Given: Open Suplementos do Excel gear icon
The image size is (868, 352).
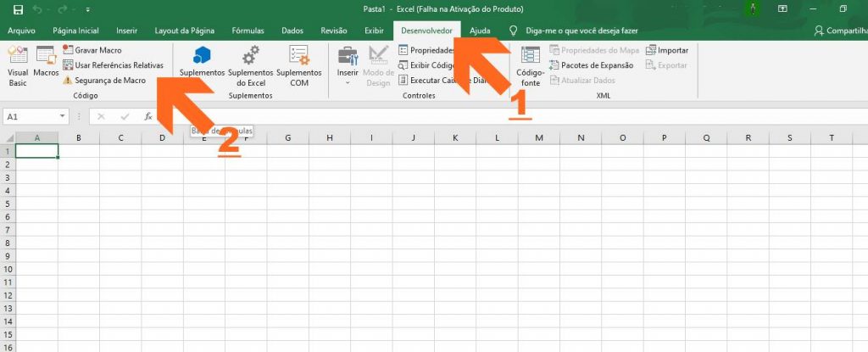Looking at the screenshot, I should point(251,55).
